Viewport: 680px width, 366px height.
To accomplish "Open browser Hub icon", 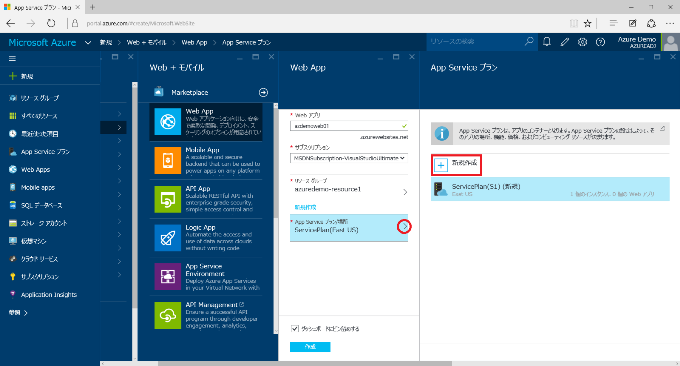I will [613, 23].
